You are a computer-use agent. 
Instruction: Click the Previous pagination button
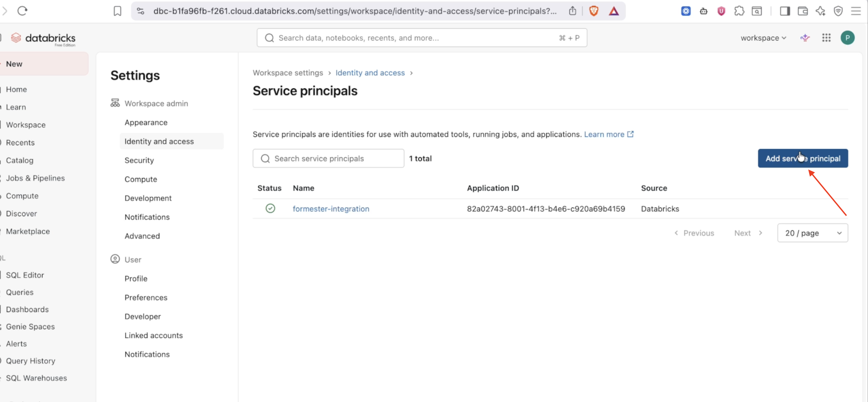[x=694, y=233]
